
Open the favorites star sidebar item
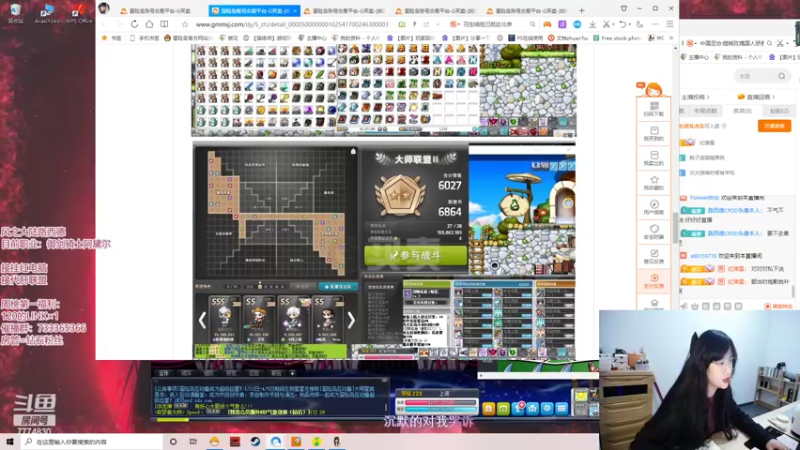[x=654, y=183]
